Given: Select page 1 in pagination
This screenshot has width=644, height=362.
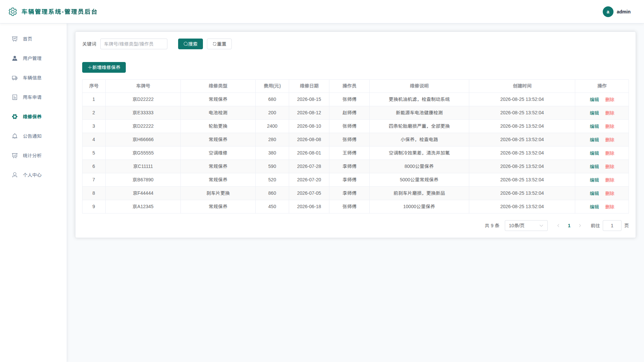Looking at the screenshot, I should (x=569, y=226).
